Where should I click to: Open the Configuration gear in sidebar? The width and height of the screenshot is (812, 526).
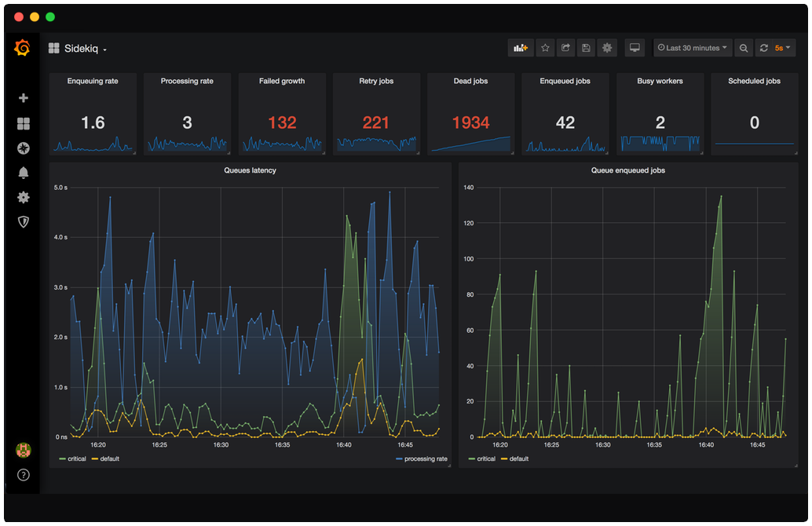point(24,197)
